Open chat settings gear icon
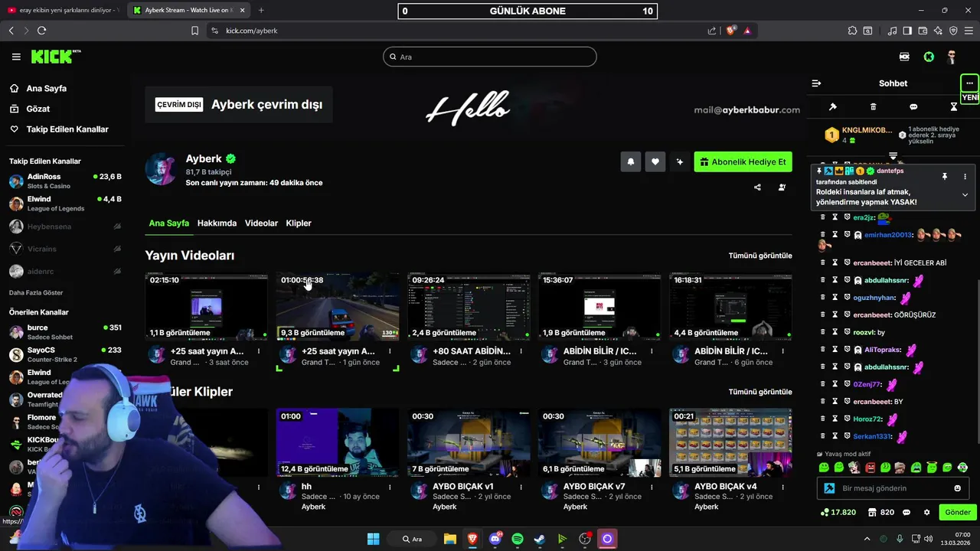The image size is (980, 551). click(926, 513)
